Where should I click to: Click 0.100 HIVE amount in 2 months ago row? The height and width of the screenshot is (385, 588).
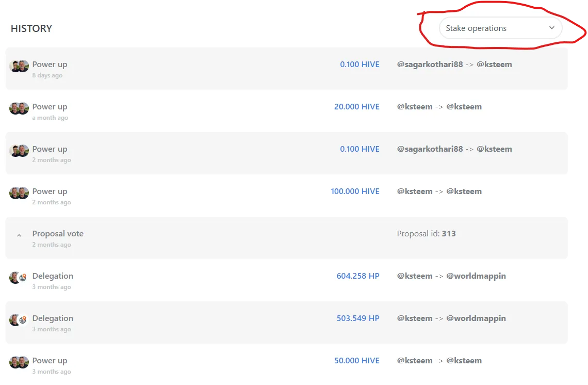pyautogui.click(x=360, y=149)
